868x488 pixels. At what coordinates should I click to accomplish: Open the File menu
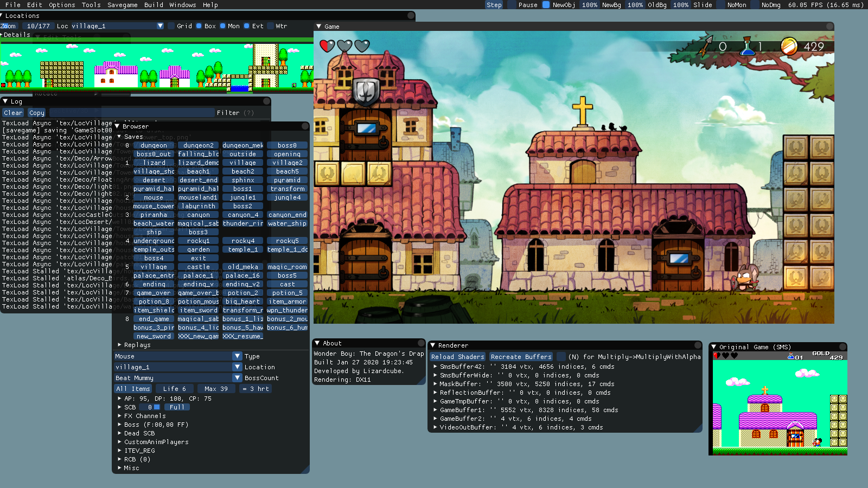tap(13, 5)
